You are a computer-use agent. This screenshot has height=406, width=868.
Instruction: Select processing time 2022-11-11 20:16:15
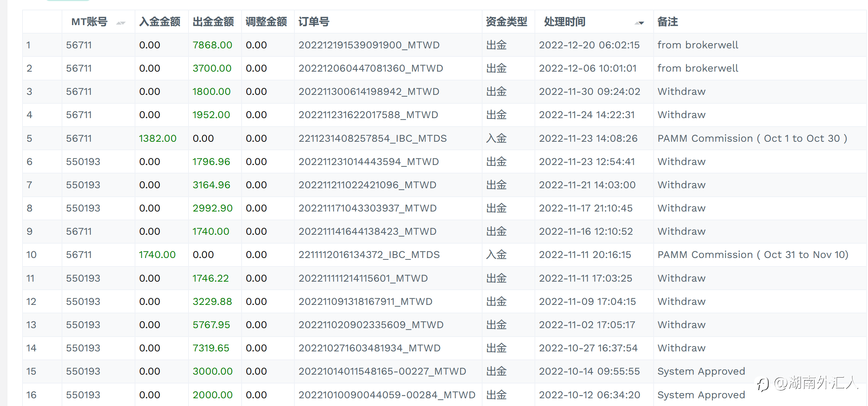[x=585, y=255]
